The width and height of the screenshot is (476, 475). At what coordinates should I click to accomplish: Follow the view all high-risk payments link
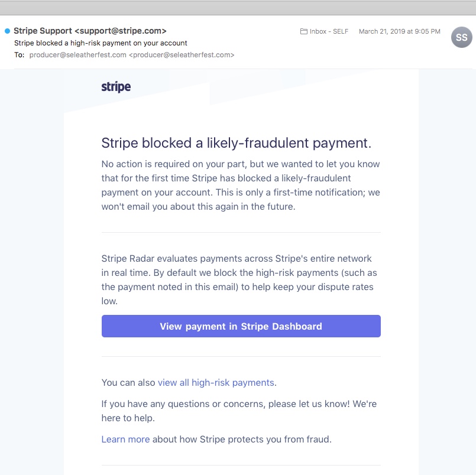click(216, 382)
